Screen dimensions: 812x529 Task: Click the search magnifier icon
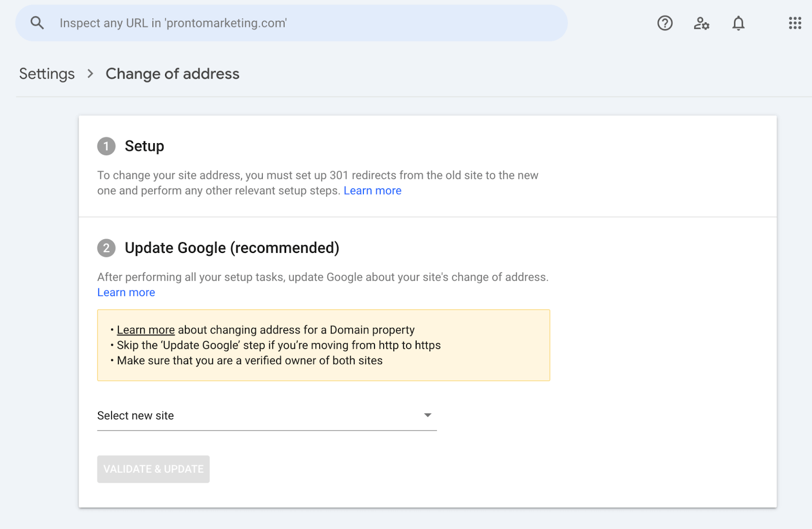coord(37,23)
